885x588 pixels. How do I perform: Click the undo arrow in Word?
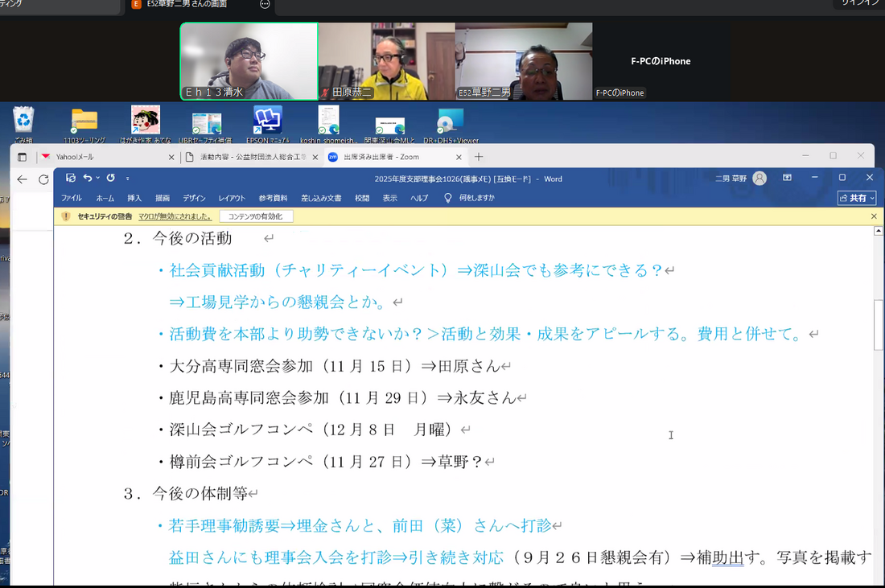coord(87,178)
